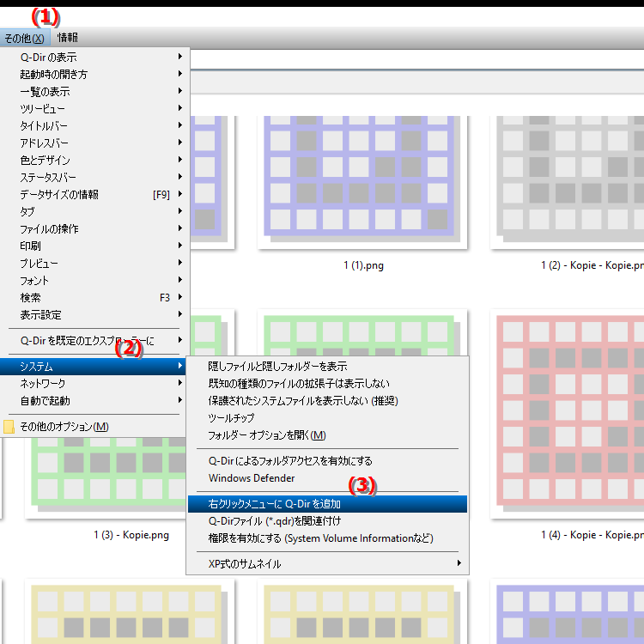
Task: Open the 検索 F3 submenu
Action: click(x=94, y=298)
